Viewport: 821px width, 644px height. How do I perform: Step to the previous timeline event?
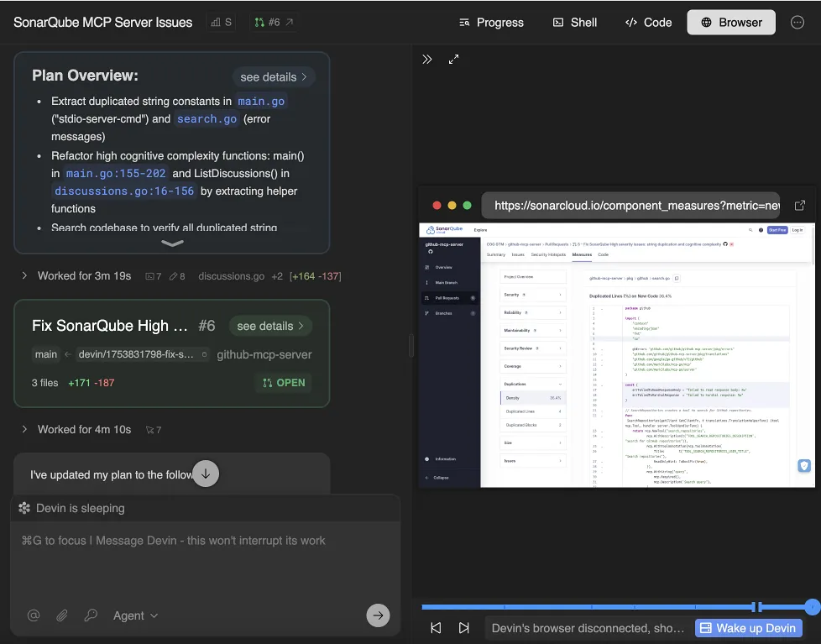pos(436,628)
